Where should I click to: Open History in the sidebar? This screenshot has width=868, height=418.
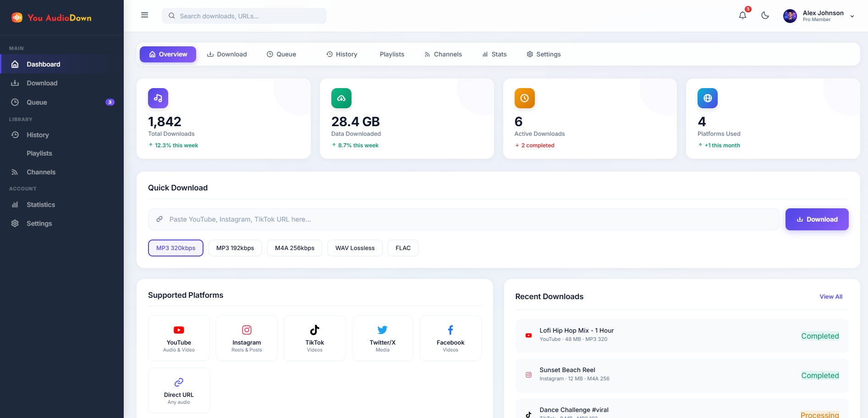(62, 135)
